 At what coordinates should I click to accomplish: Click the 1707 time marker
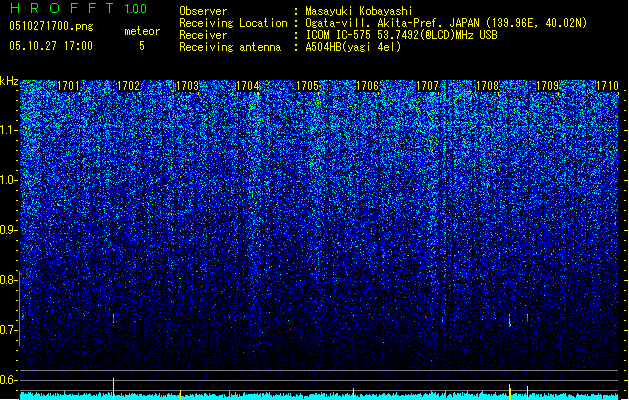tap(428, 86)
